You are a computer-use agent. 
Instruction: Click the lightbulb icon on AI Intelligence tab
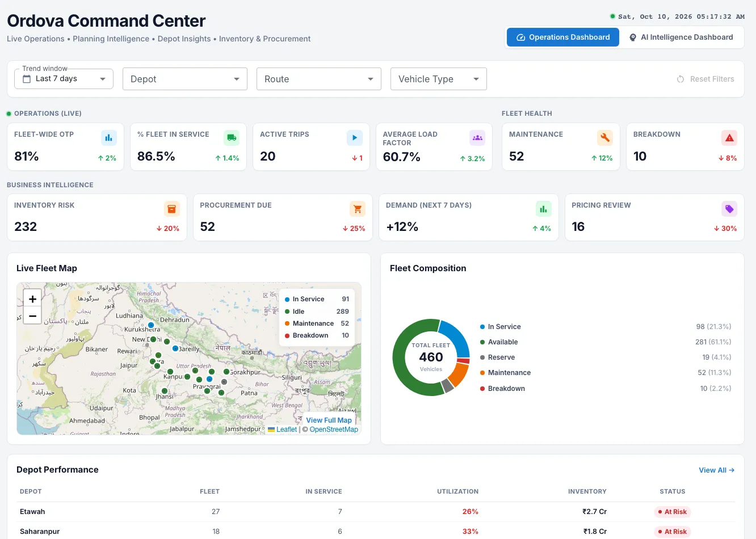[633, 37]
